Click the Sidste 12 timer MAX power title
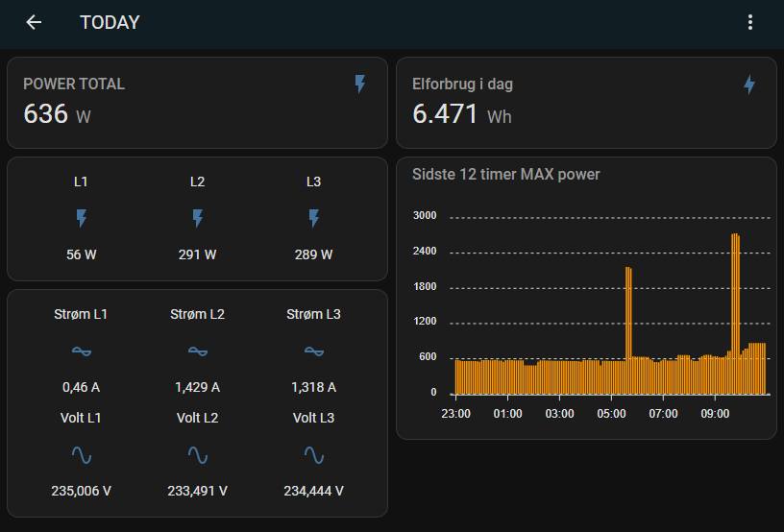Screen dimensions: 784x532 pyautogui.click(x=505, y=174)
